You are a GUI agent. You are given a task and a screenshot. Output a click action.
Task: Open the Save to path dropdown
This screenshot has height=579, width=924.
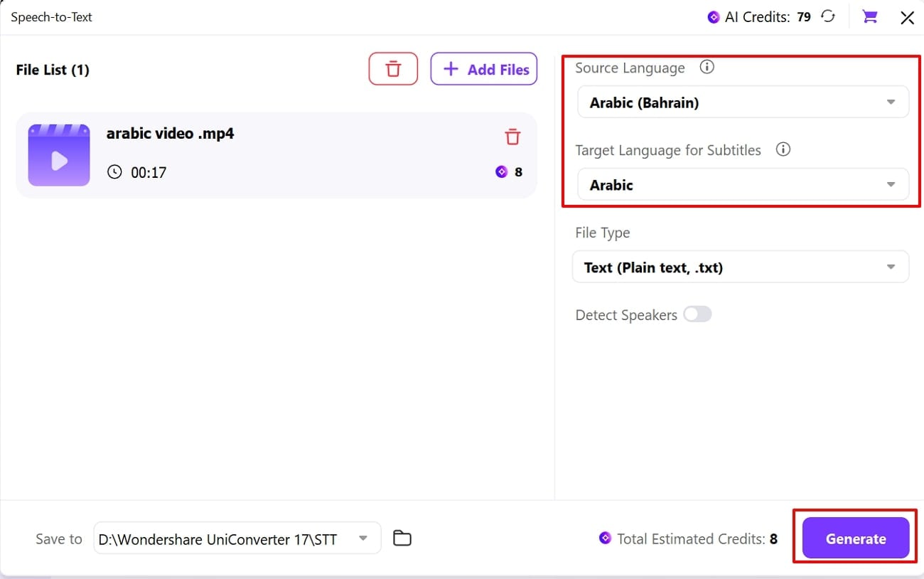[x=364, y=538]
